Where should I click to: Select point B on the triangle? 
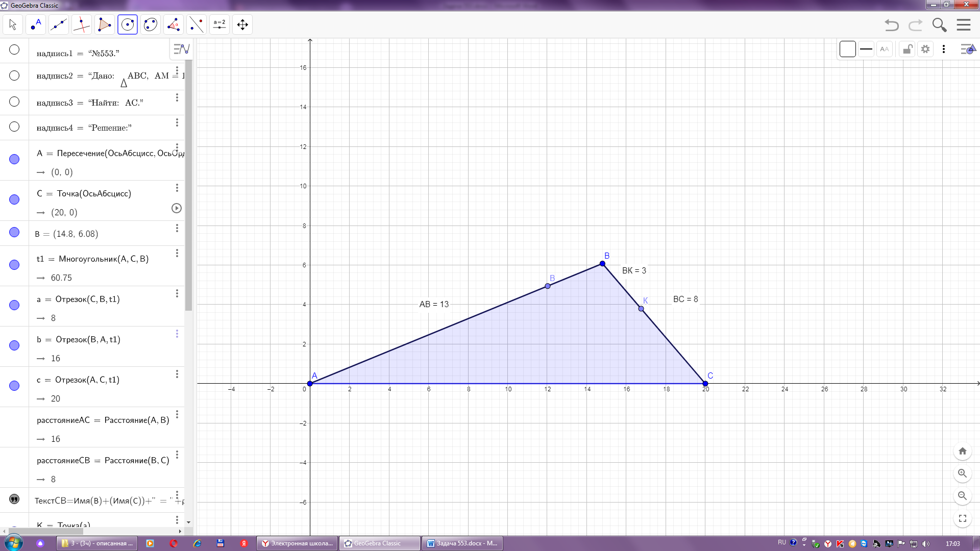[x=602, y=264]
